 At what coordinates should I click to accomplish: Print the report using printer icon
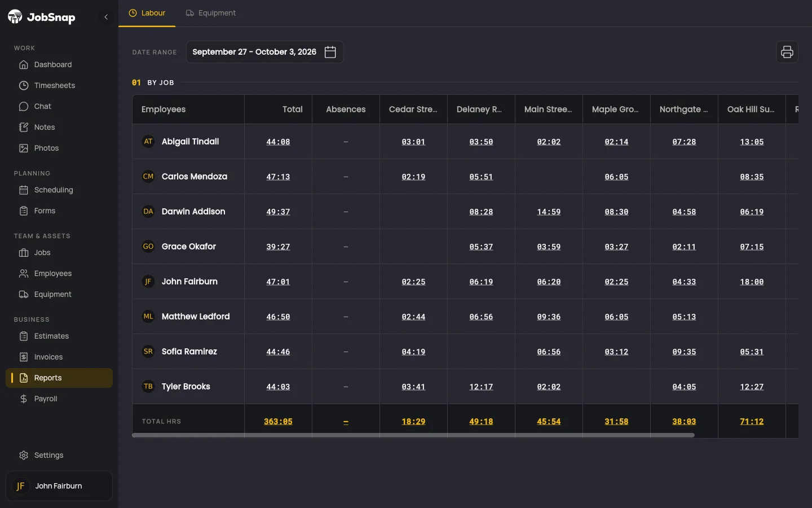pyautogui.click(x=787, y=52)
